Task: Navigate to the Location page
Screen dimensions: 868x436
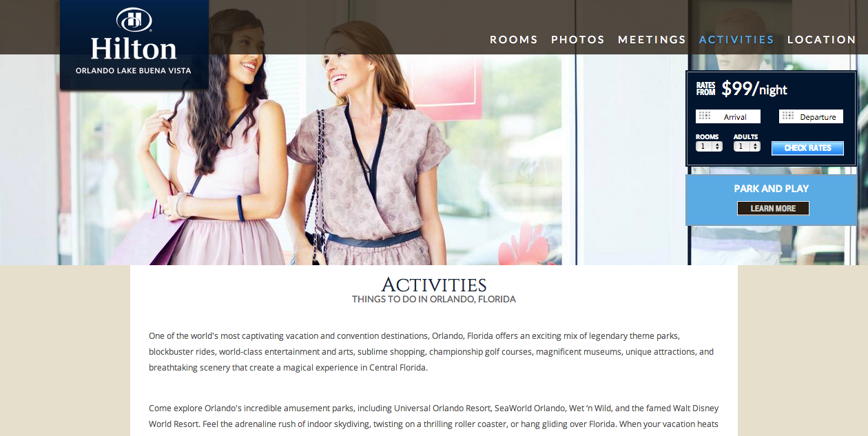Action: click(x=822, y=40)
